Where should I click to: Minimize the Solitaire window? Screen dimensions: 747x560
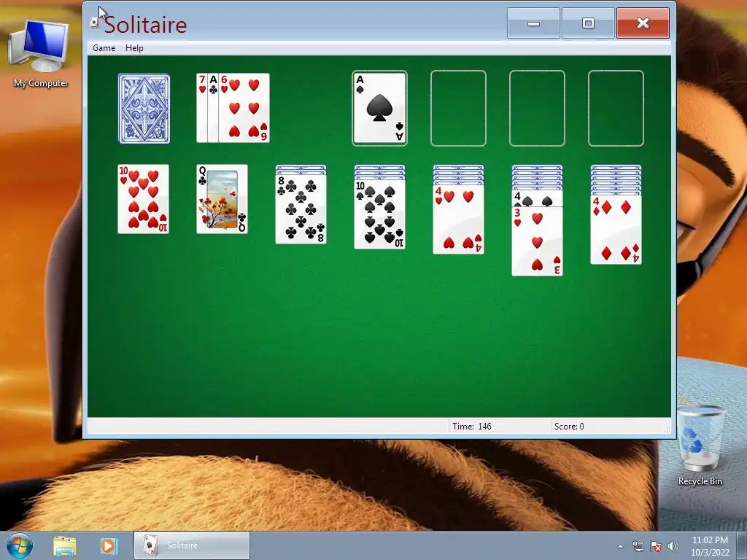point(533,23)
